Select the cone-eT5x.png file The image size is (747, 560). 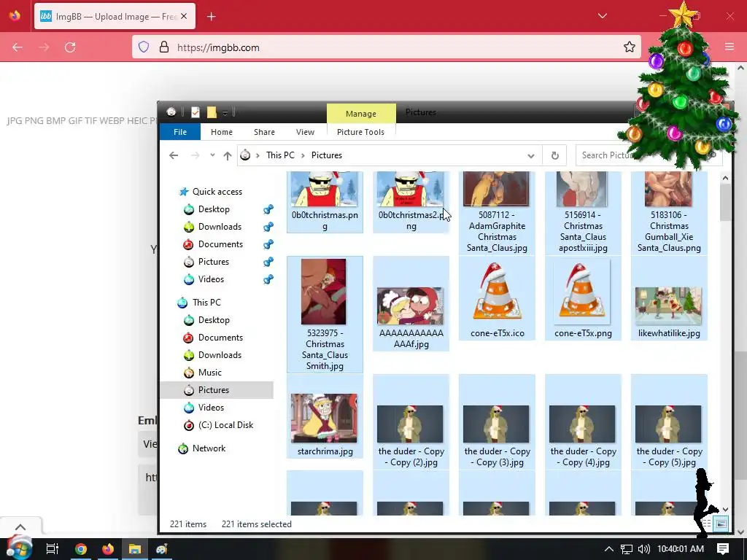(x=583, y=297)
